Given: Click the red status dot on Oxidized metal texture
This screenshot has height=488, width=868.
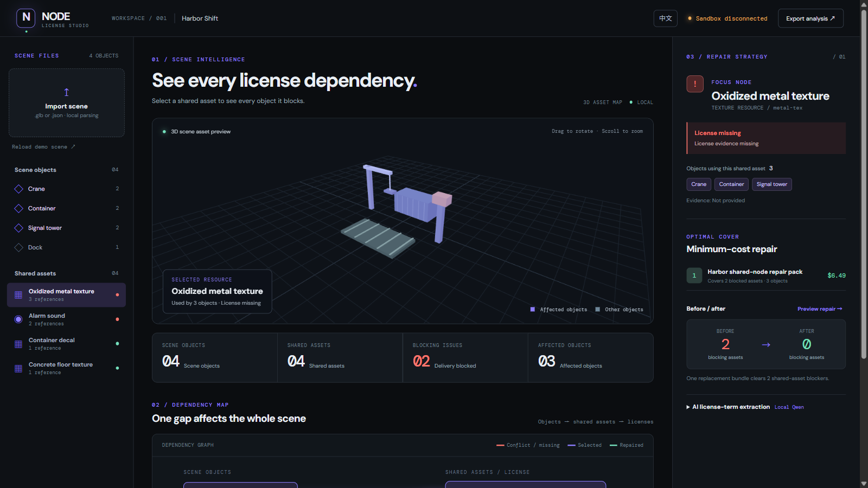Looking at the screenshot, I should (x=117, y=295).
